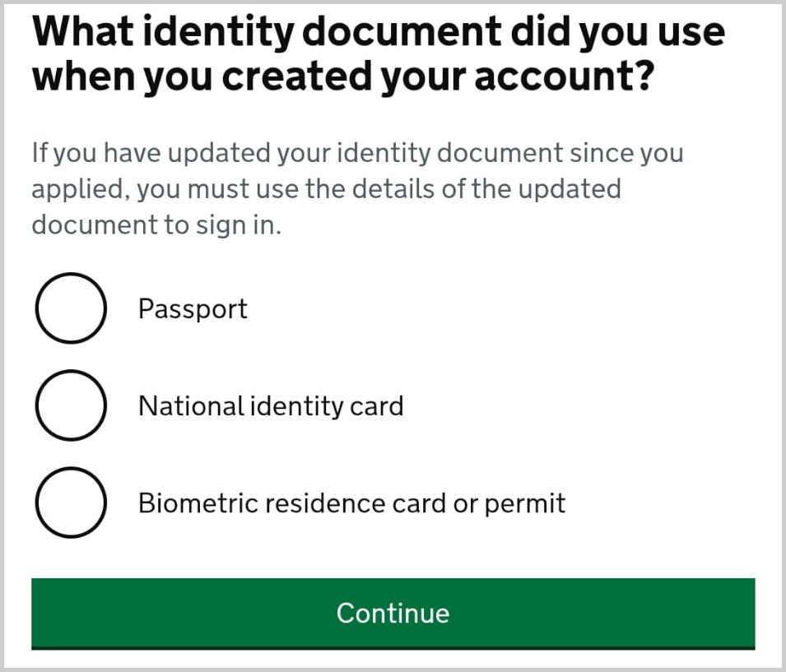786x672 pixels.
Task: Tick the empty circle beside Passport
Action: tap(71, 308)
